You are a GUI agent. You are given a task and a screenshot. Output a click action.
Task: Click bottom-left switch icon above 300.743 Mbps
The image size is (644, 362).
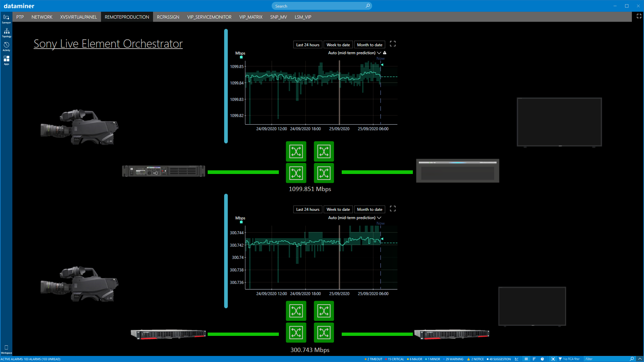(x=296, y=333)
